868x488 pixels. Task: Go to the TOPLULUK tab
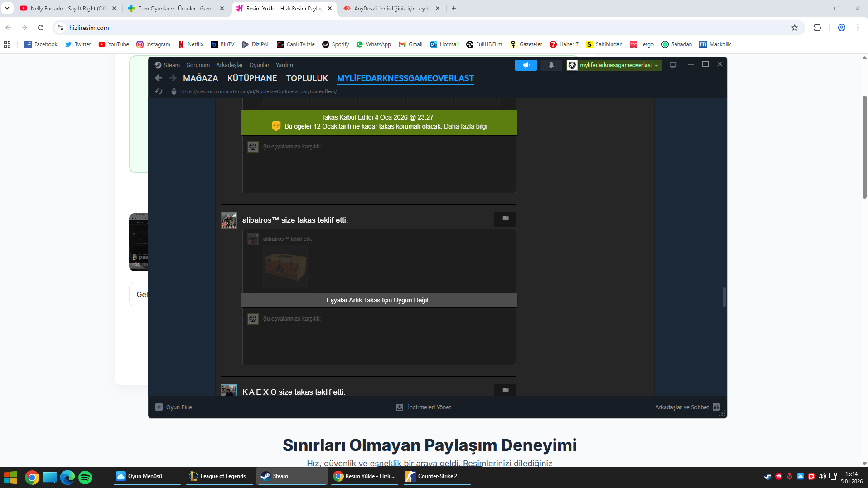[x=307, y=78]
